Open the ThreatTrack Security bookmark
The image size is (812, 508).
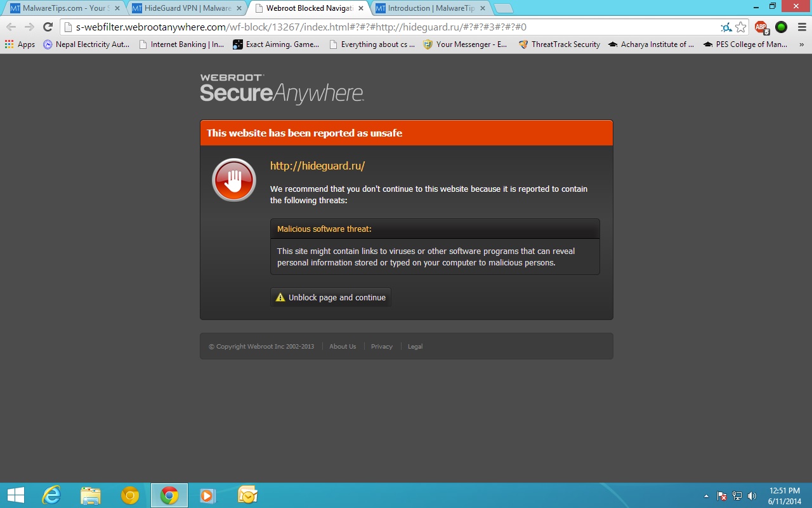559,44
